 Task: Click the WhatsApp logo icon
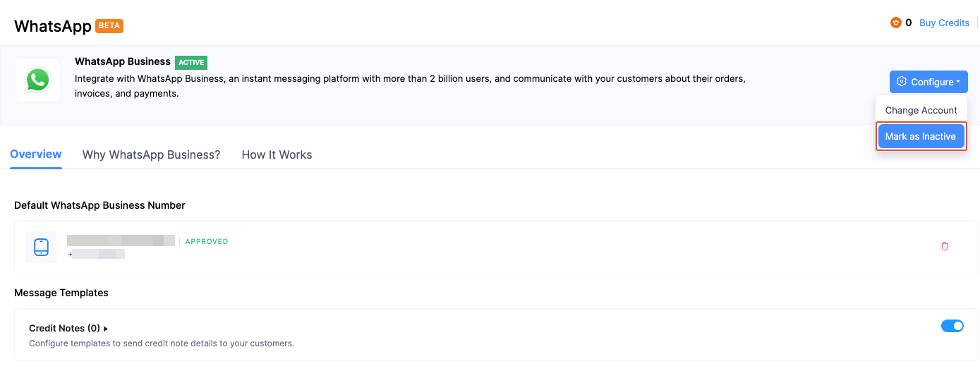[37, 80]
